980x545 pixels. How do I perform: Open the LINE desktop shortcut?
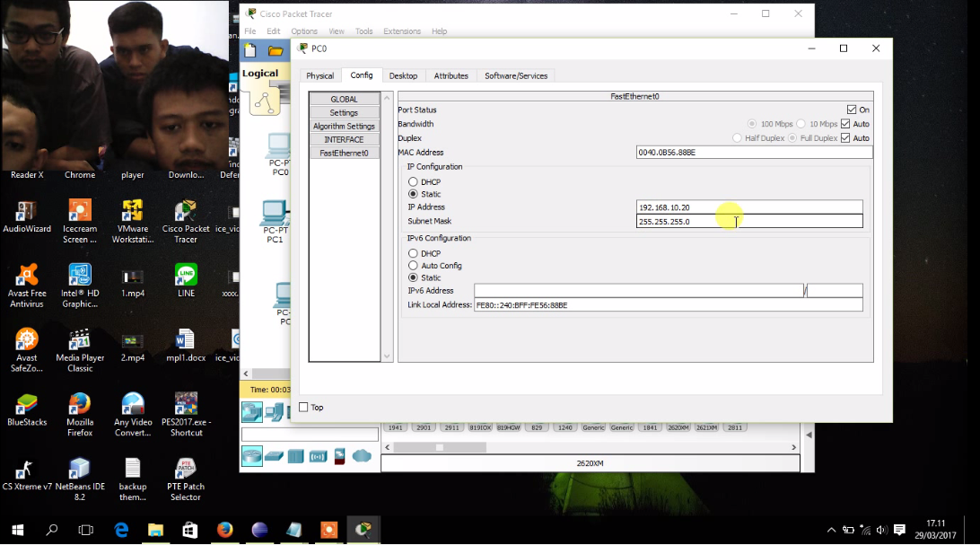tap(186, 281)
